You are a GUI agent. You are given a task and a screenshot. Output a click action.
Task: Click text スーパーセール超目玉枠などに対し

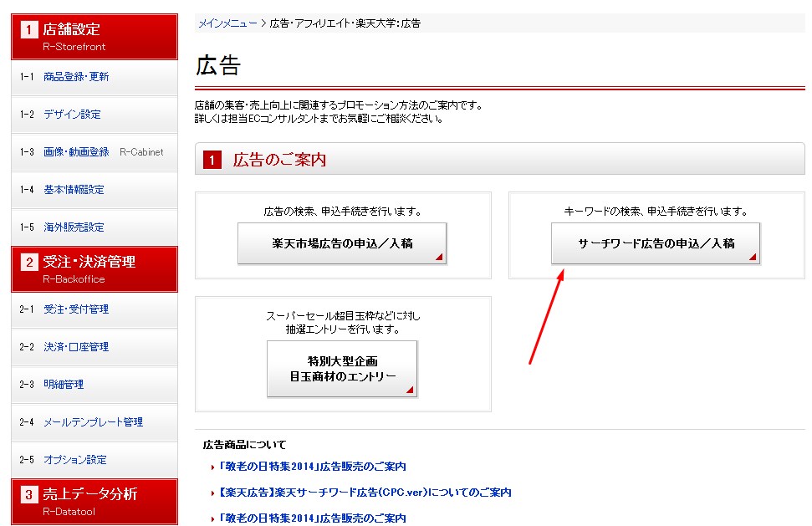click(x=343, y=316)
